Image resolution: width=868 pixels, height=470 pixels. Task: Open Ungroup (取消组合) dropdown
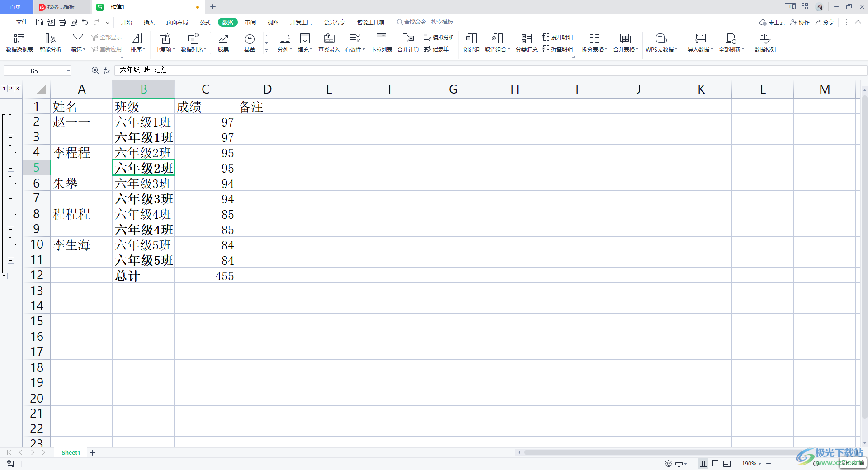pos(497,43)
